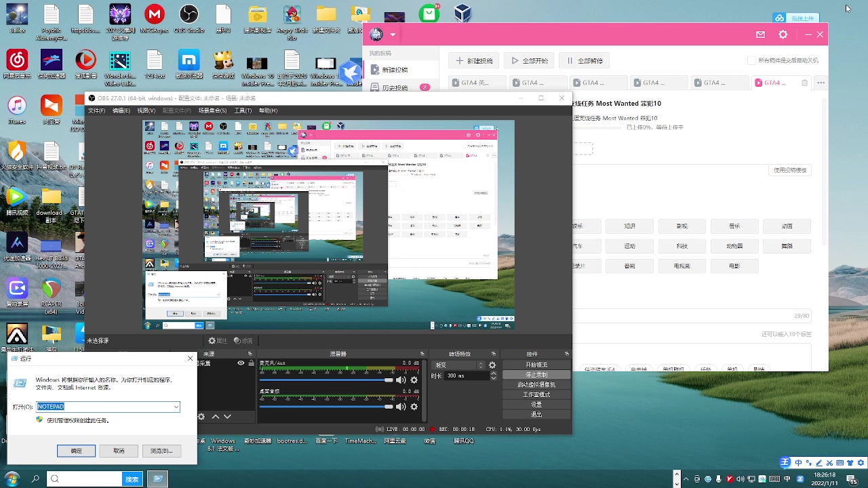Viewport: 868px width, 488px height.
Task: Click Cancel (取消) in the Run dialog
Action: tap(119, 451)
